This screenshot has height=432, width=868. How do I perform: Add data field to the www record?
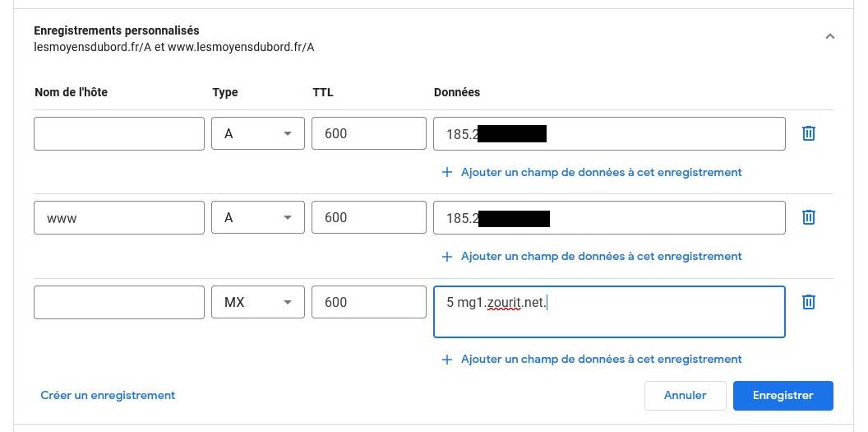pos(601,257)
